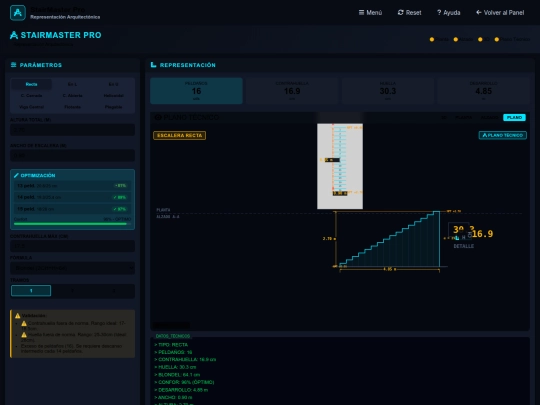This screenshot has height=405, width=540.
Task: Pick the 15 peld. optimization option
Action: (72, 209)
